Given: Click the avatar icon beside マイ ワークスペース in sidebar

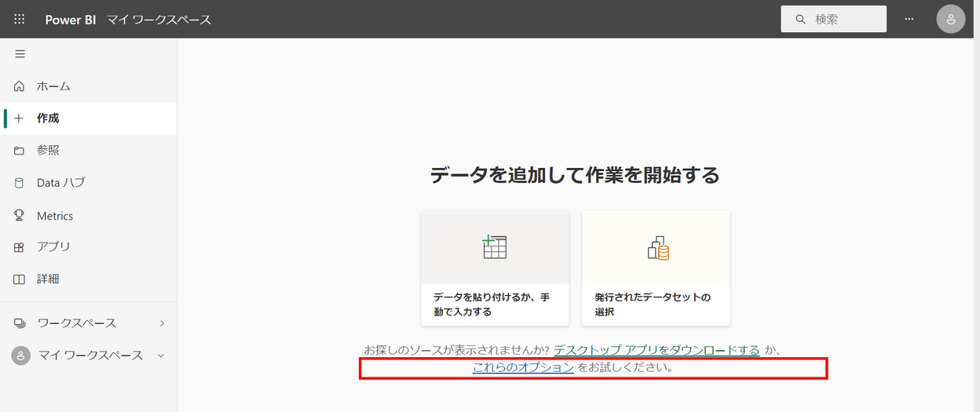Looking at the screenshot, I should coord(21,355).
